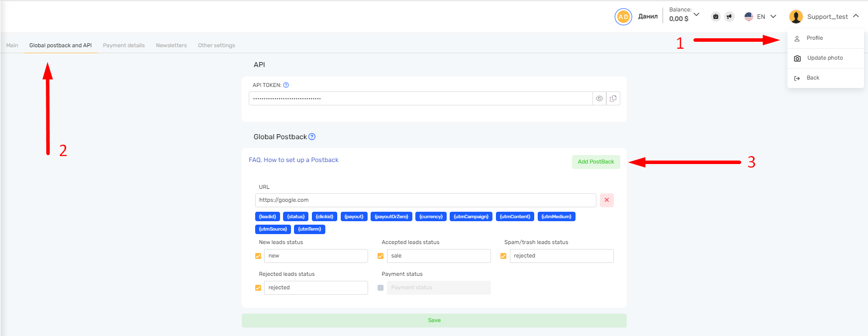Click the postback URL input field

tap(425, 200)
